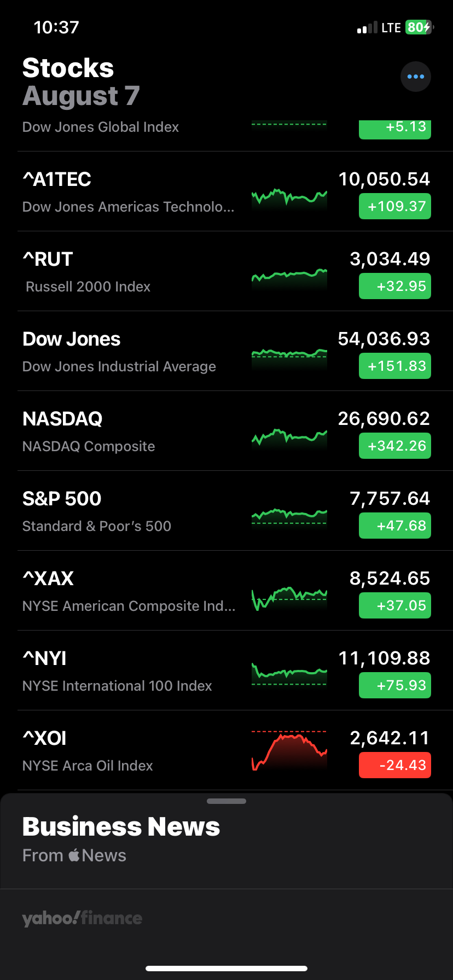Open the NASDAQ Composite row
453x980 pixels.
tap(226, 431)
